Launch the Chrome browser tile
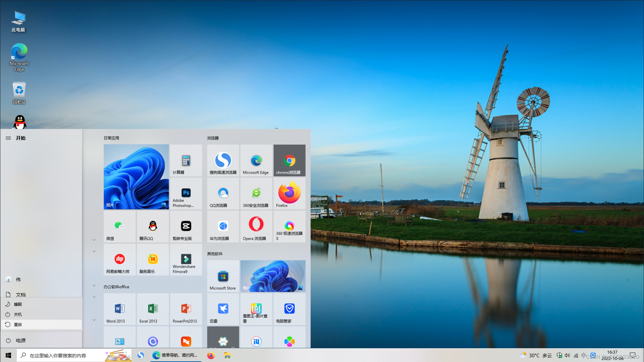This screenshot has height=362, width=644. click(289, 161)
